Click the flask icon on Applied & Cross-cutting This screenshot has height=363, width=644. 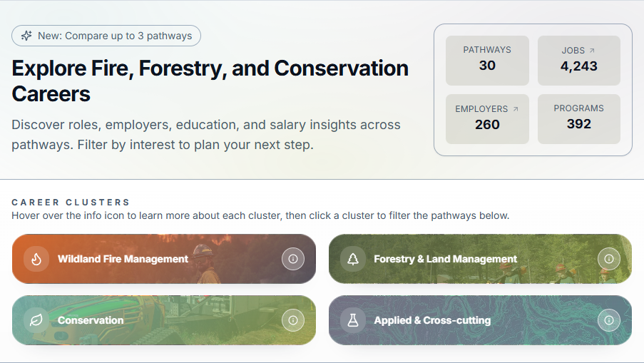(x=352, y=320)
